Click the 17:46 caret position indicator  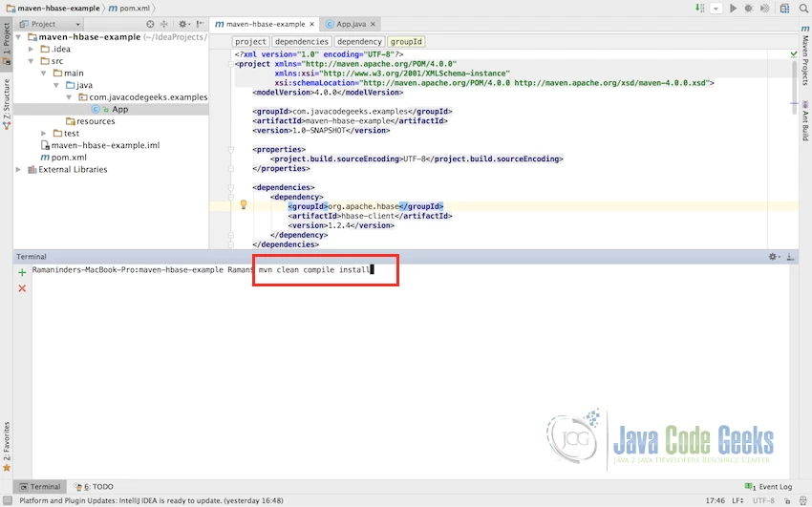pos(716,500)
